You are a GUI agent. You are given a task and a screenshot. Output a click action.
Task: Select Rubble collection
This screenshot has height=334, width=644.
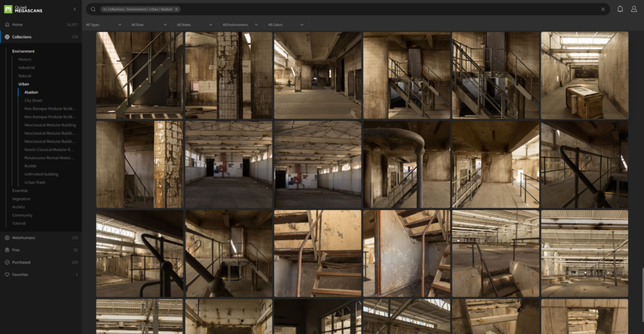point(30,166)
